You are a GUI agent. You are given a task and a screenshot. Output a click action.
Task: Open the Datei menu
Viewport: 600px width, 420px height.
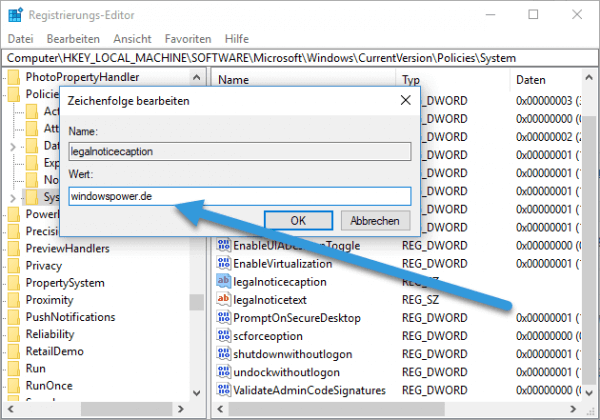click(x=20, y=39)
